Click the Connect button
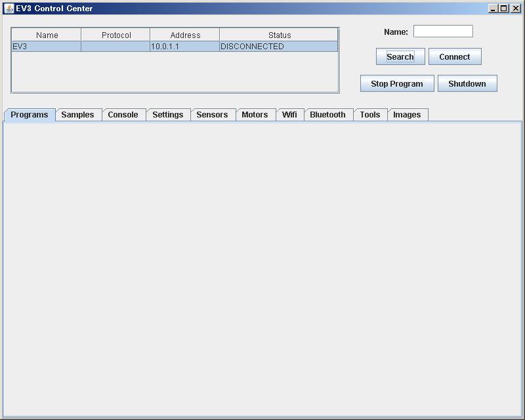This screenshot has width=525, height=420. pos(455,56)
